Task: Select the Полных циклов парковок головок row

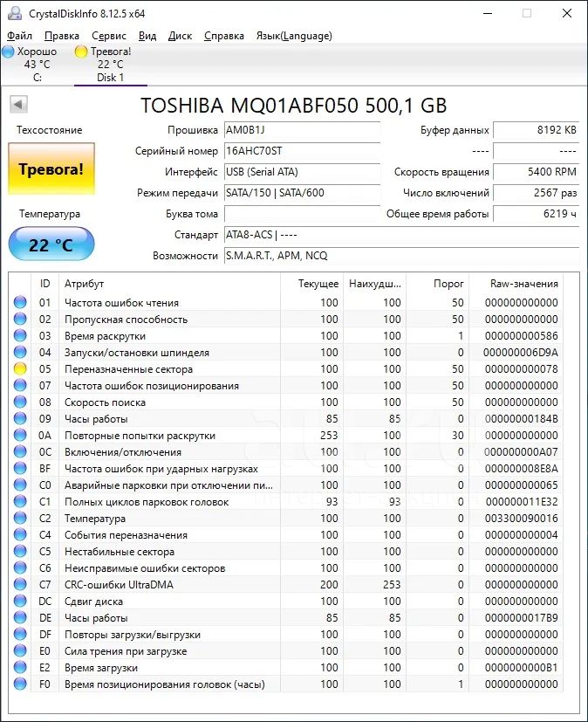Action: coord(286,501)
